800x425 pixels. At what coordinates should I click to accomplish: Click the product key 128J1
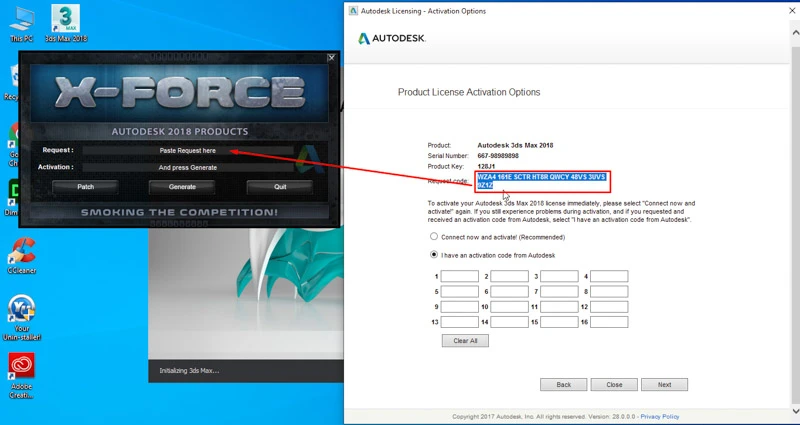486,166
